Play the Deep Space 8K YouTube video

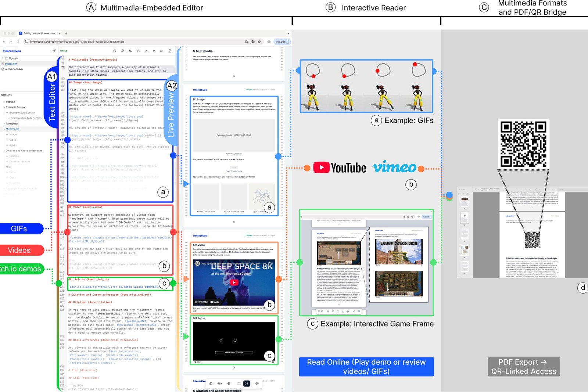point(234,283)
